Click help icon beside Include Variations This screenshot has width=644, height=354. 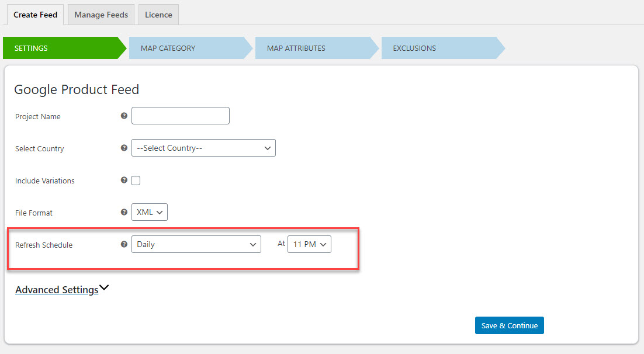tap(124, 180)
